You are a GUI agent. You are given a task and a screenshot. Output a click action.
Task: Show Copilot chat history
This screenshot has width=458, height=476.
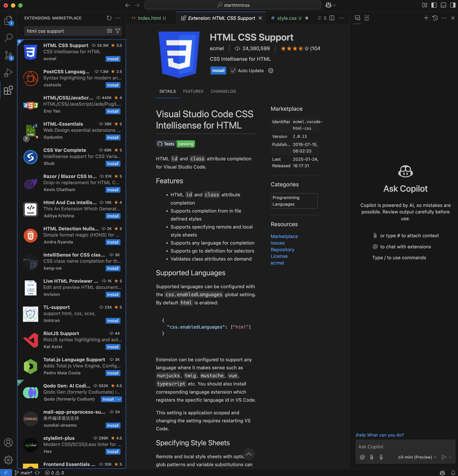pyautogui.click(x=435, y=18)
